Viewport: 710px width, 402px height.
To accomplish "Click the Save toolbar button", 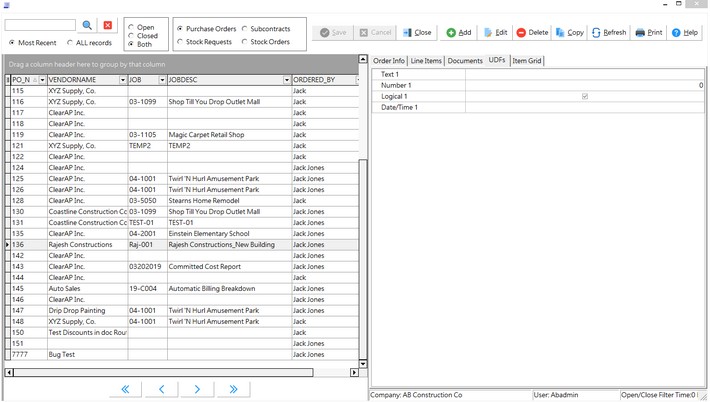I will click(333, 33).
